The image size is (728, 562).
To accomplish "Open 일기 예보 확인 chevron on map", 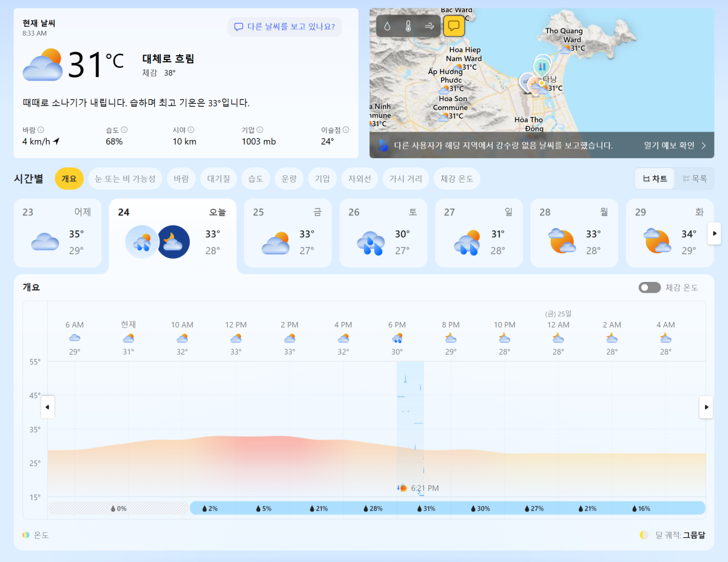I will coord(704,146).
